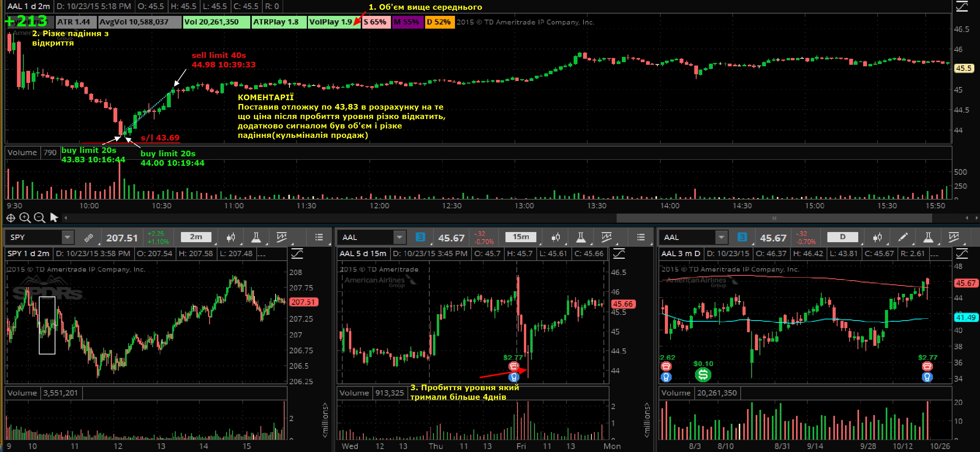Viewport: 980px width, 452px height.
Task: Click SPY symbol input field
Action: 34,238
